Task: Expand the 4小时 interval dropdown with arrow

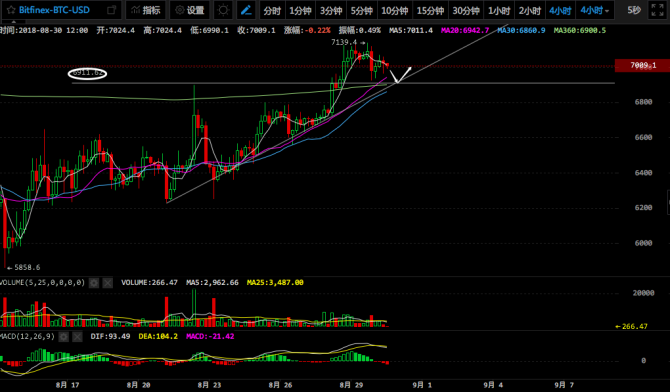Action: tap(595, 11)
